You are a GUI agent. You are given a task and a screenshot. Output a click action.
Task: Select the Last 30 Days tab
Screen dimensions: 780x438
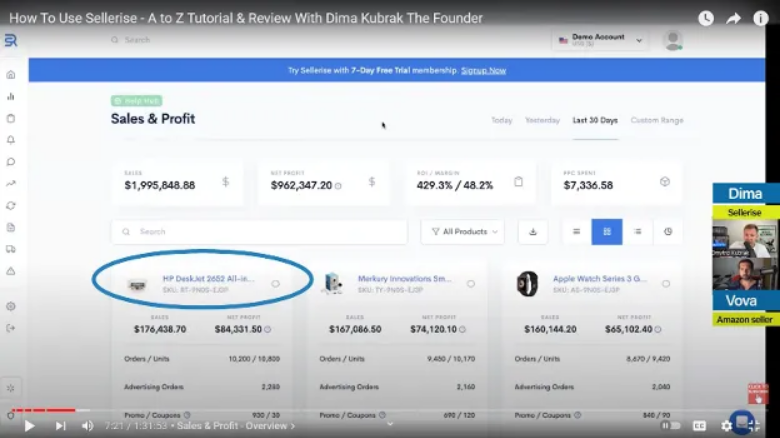tap(595, 120)
